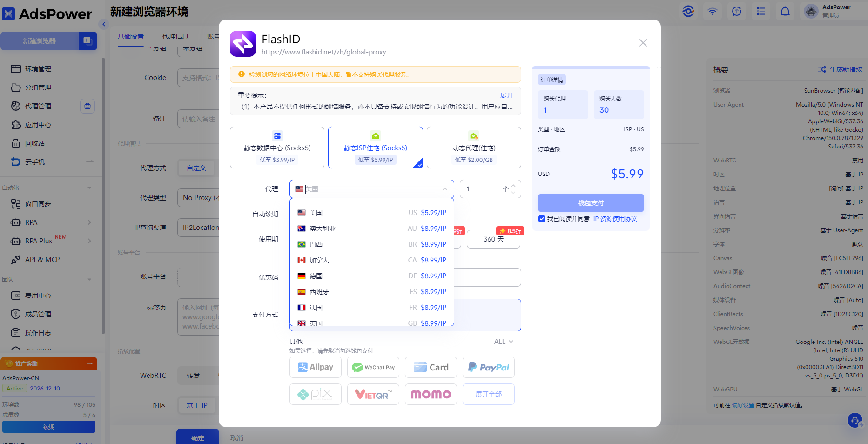
Task: Collapse the sidebar with the arrow
Action: pos(104,24)
